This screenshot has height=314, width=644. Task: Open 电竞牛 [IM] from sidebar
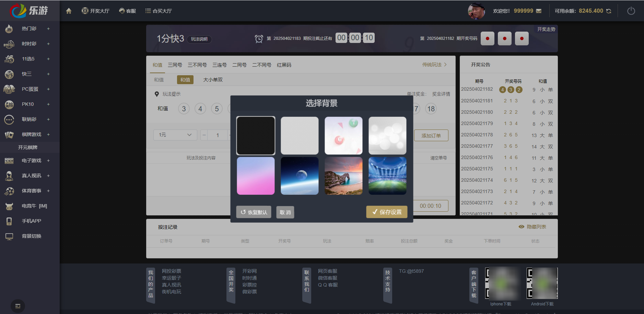pyautogui.click(x=34, y=205)
